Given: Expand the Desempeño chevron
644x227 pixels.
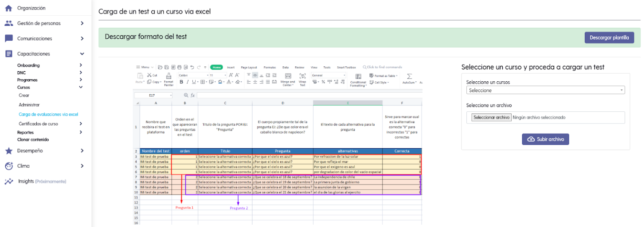Looking at the screenshot, I should click(82, 151).
